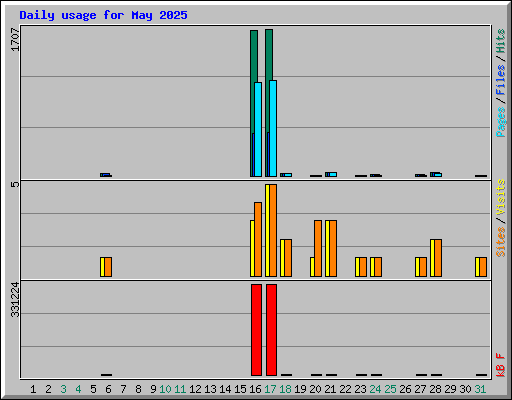The height and width of the screenshot is (400, 512).
Task: Click the 'KB F' legend label
Action: click(500, 365)
